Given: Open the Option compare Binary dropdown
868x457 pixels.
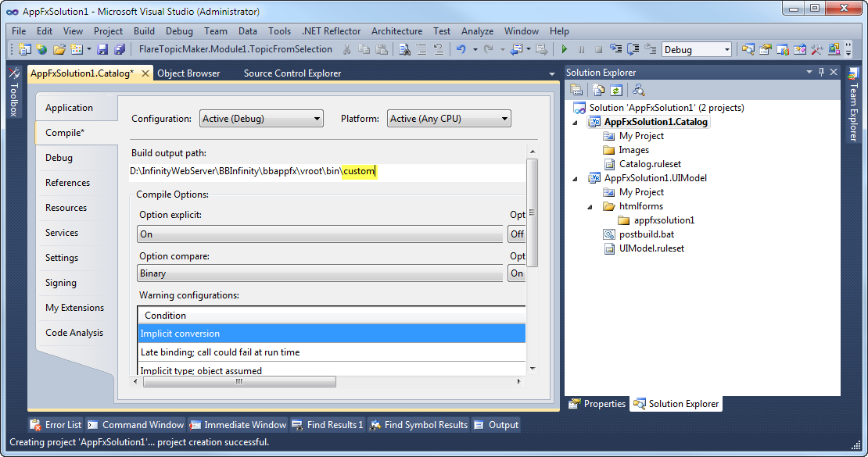Looking at the screenshot, I should pos(320,273).
